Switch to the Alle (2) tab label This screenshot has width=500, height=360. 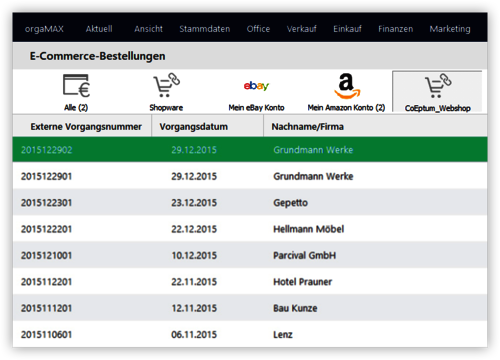pos(76,108)
